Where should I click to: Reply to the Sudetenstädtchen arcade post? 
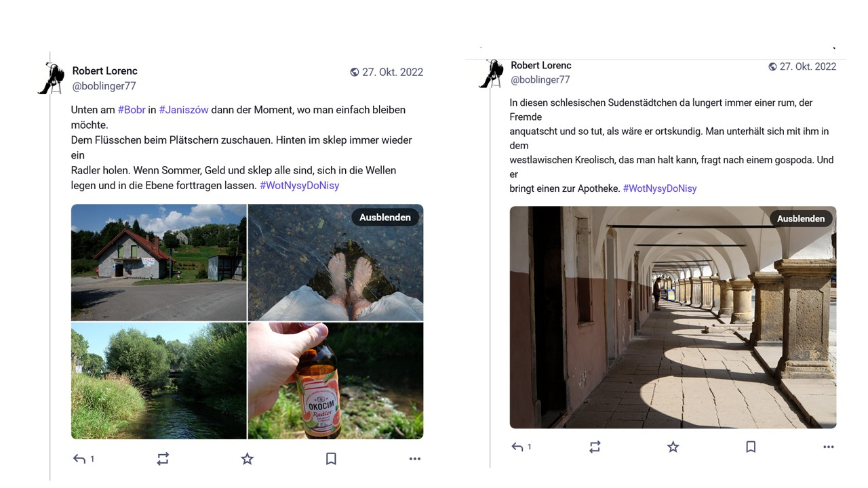[x=517, y=447]
